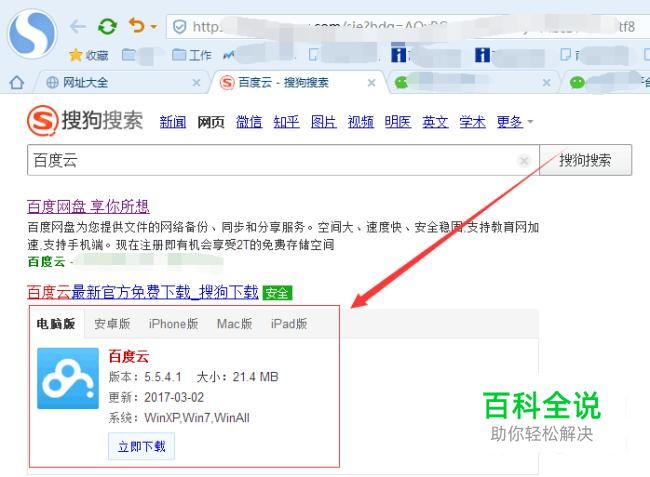Open the 知乎 search category
650x477 pixels.
[x=286, y=122]
